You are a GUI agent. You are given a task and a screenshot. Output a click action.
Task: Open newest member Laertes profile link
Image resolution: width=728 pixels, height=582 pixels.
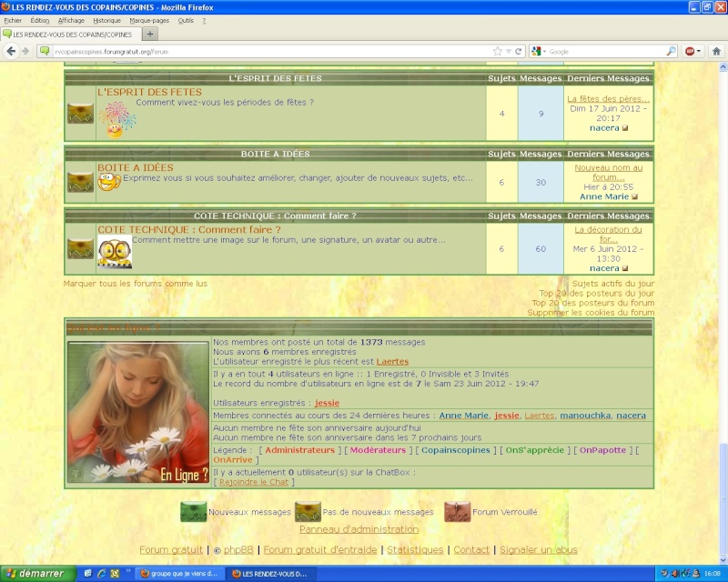click(x=392, y=362)
